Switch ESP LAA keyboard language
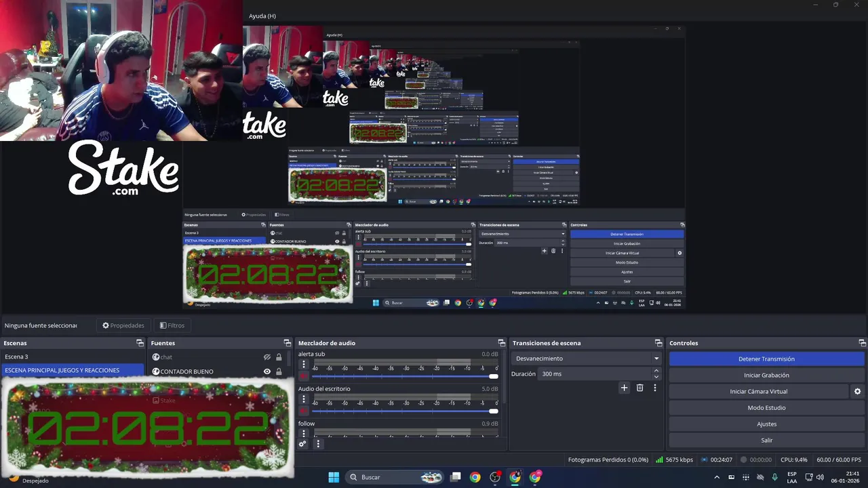 (x=792, y=477)
